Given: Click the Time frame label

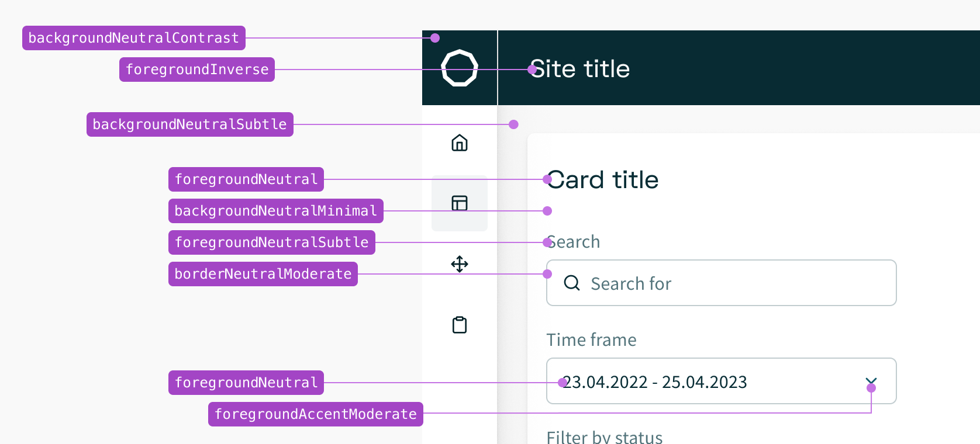Looking at the screenshot, I should point(591,340).
